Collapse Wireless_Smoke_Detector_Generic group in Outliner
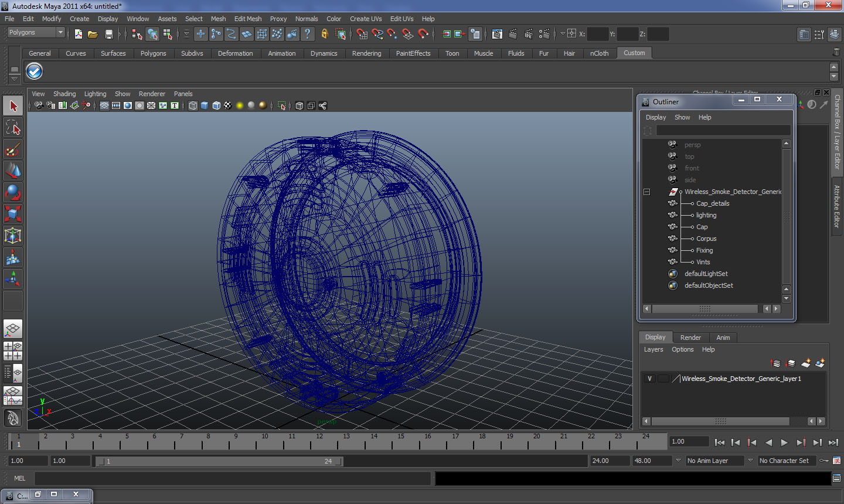Screen dimensions: 844x504 click(646, 192)
